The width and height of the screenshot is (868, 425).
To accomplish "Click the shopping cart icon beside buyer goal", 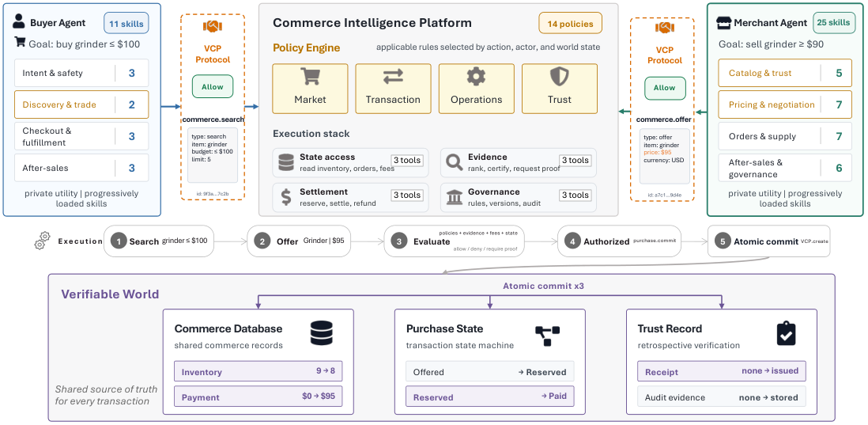I will 20,42.
